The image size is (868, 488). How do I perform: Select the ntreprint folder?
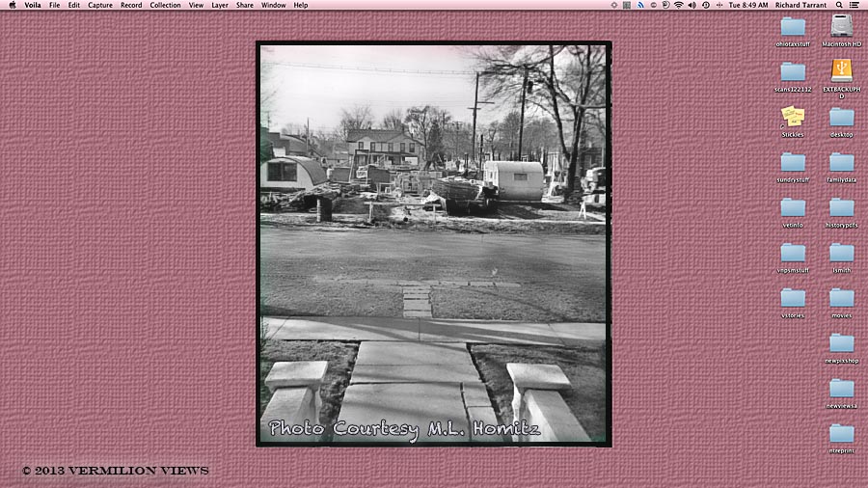841,434
